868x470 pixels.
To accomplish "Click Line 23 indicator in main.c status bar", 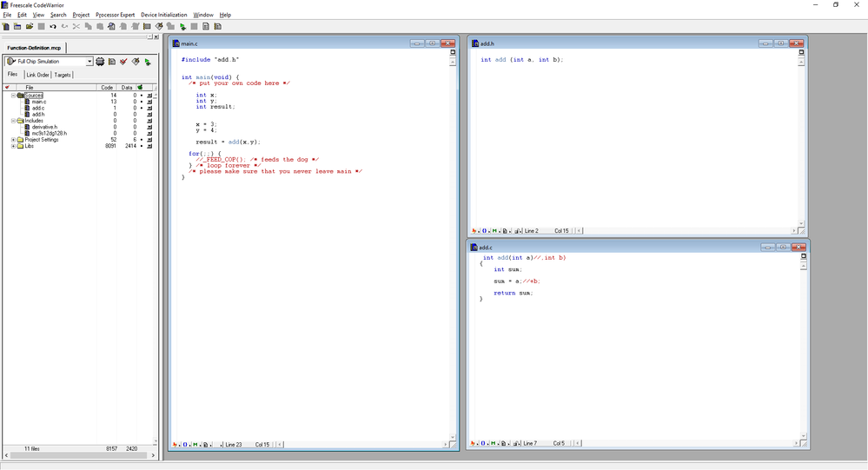I will [x=234, y=445].
